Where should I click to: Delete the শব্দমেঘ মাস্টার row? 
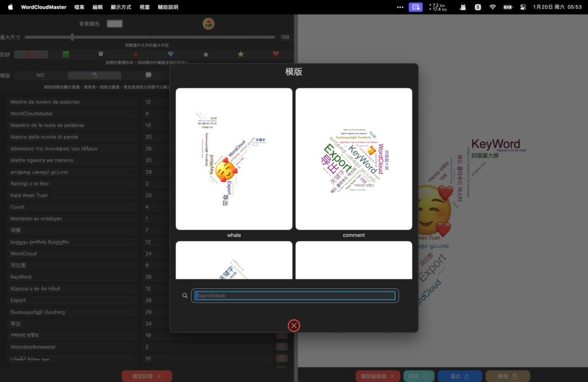(x=281, y=335)
